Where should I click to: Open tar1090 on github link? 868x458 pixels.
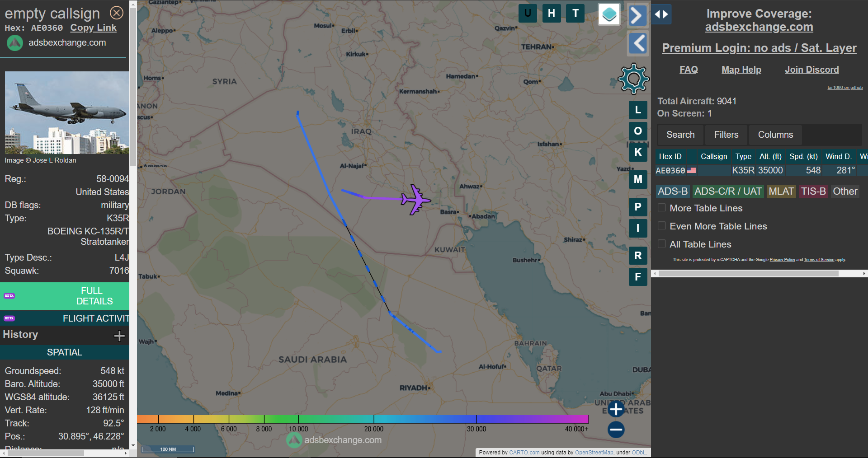(x=845, y=88)
